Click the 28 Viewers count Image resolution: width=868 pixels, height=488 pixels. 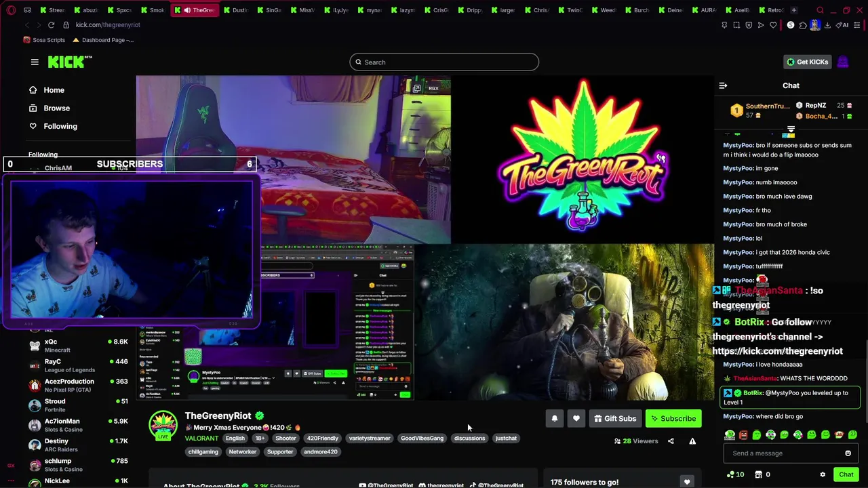point(636,441)
